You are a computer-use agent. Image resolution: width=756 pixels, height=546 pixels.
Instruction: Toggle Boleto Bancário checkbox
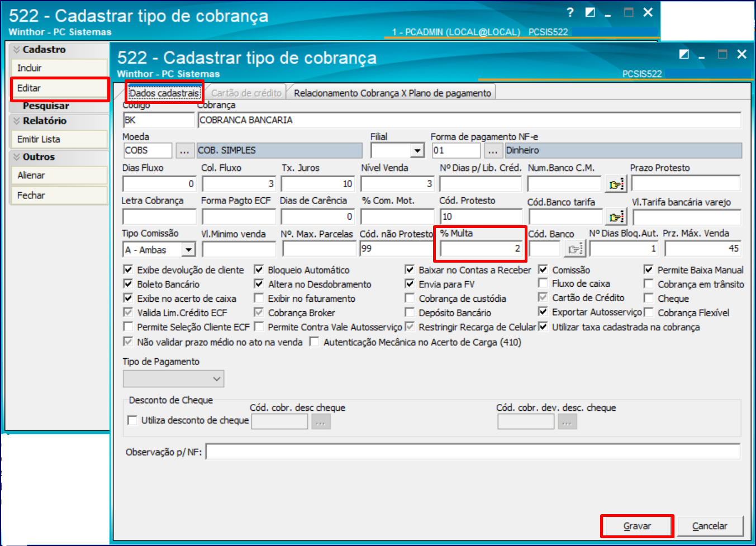tap(128, 284)
